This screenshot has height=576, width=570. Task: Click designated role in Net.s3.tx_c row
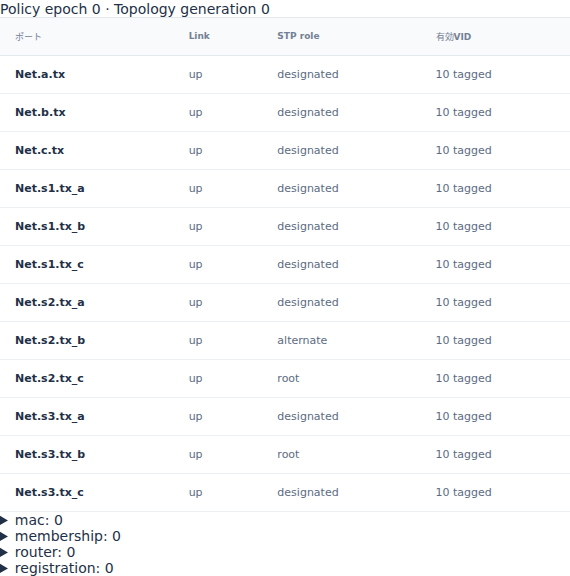point(308,492)
